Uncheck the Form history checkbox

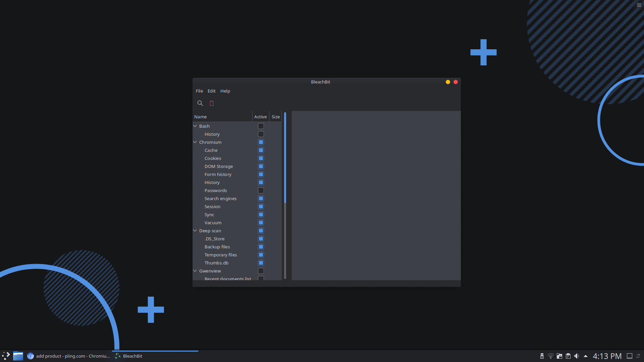[261, 174]
